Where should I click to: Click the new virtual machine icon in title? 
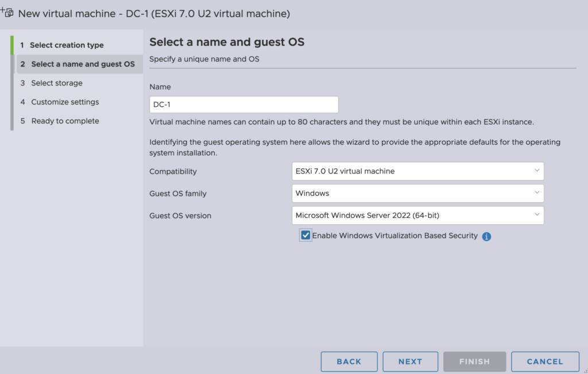(x=8, y=12)
